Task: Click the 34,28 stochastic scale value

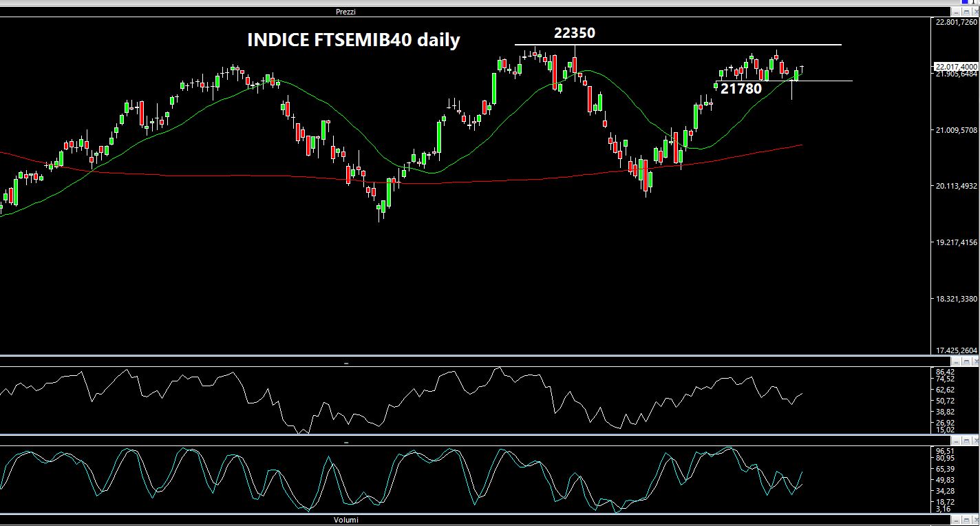Action: tap(945, 491)
